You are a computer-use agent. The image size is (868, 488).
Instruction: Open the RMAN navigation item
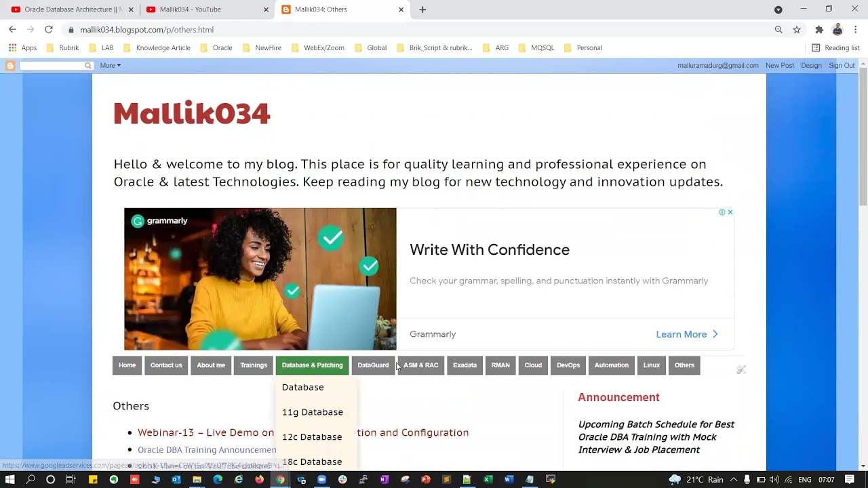pos(500,365)
